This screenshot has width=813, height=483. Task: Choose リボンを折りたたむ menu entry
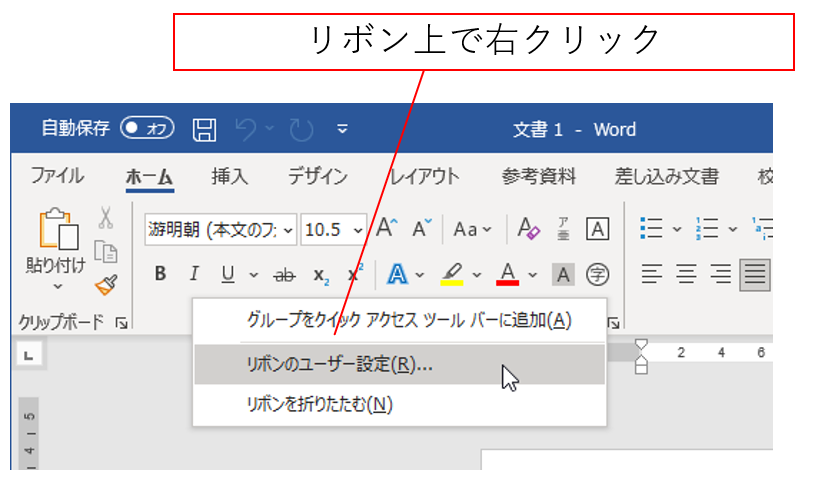[x=320, y=405]
